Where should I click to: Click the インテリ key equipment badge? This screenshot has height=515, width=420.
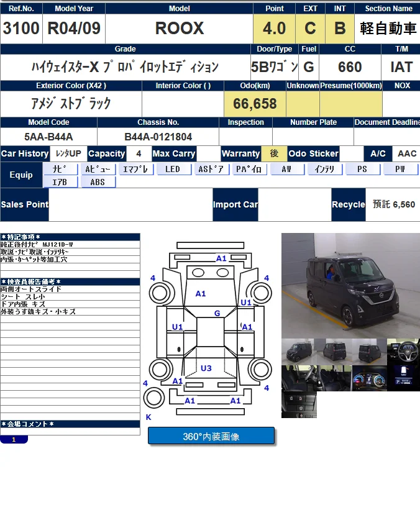pos(324,169)
